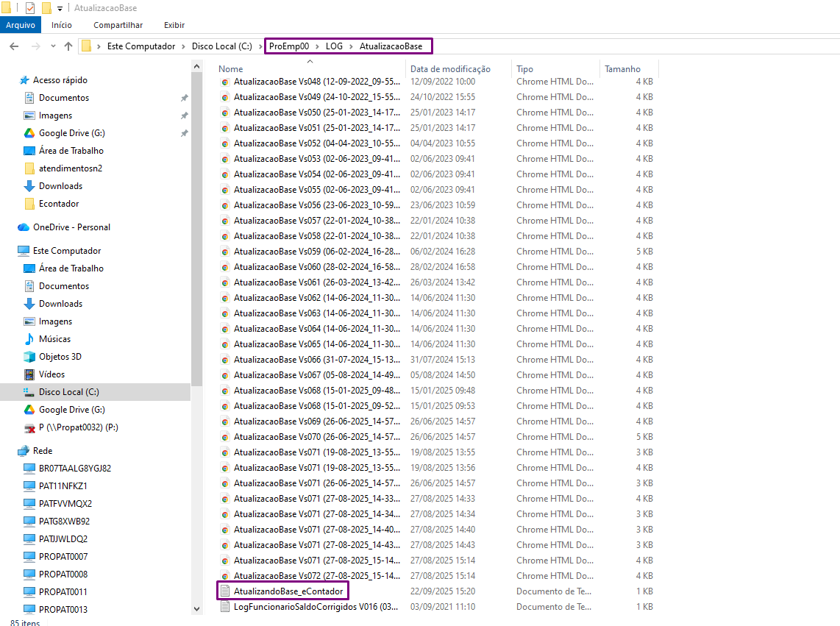The image size is (840, 626).
Task: Go up one folder level
Action: (x=68, y=46)
